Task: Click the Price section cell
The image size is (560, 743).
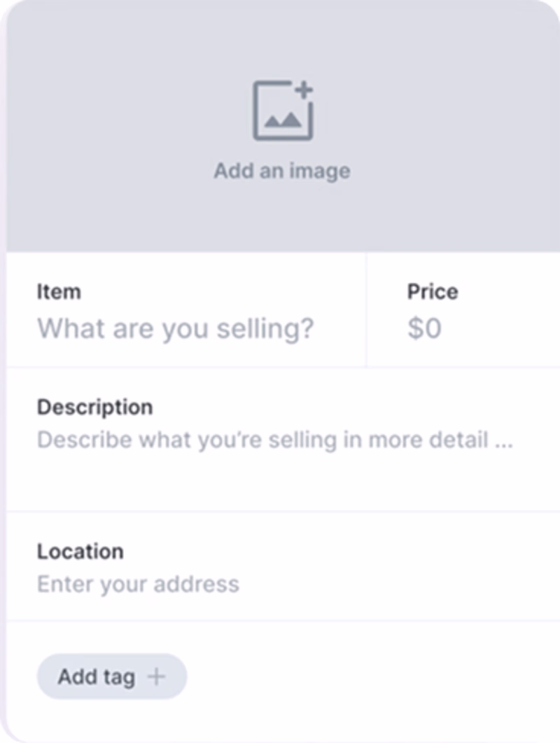Action: tap(463, 310)
